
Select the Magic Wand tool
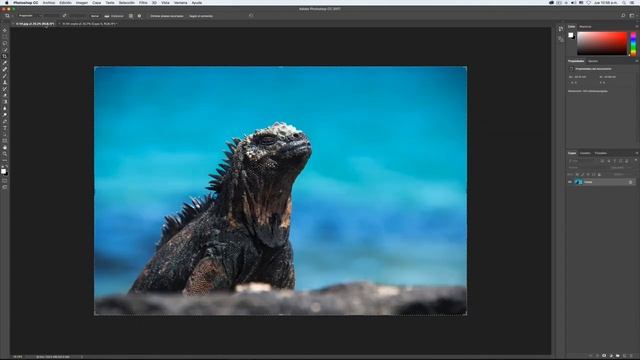tap(5, 50)
